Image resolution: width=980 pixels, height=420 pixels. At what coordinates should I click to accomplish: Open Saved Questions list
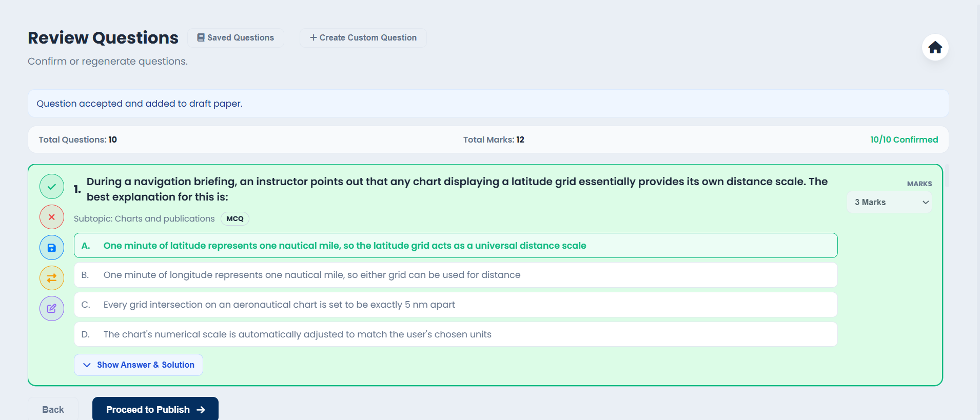[236, 38]
